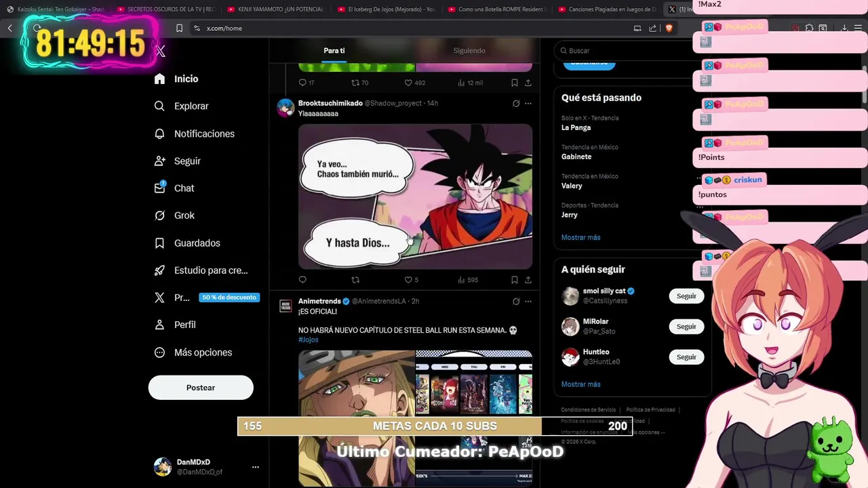This screenshot has width=868, height=488.
Task: Click the Premium 50 % de descuento item
Action: click(207, 298)
